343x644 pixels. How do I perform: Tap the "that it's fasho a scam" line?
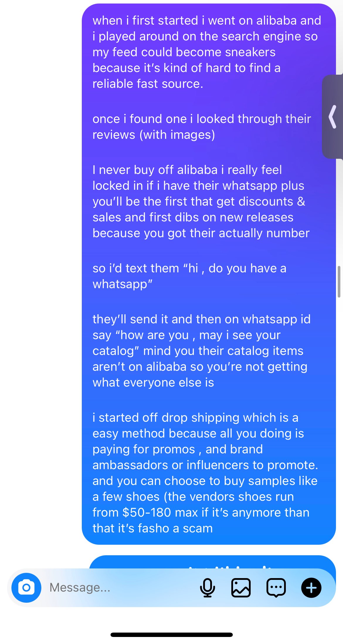tap(152, 528)
